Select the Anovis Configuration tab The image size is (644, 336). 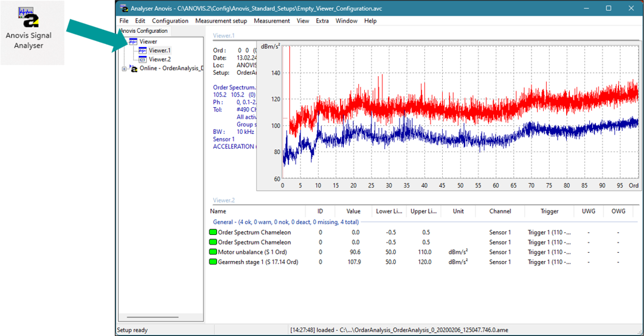(x=144, y=31)
